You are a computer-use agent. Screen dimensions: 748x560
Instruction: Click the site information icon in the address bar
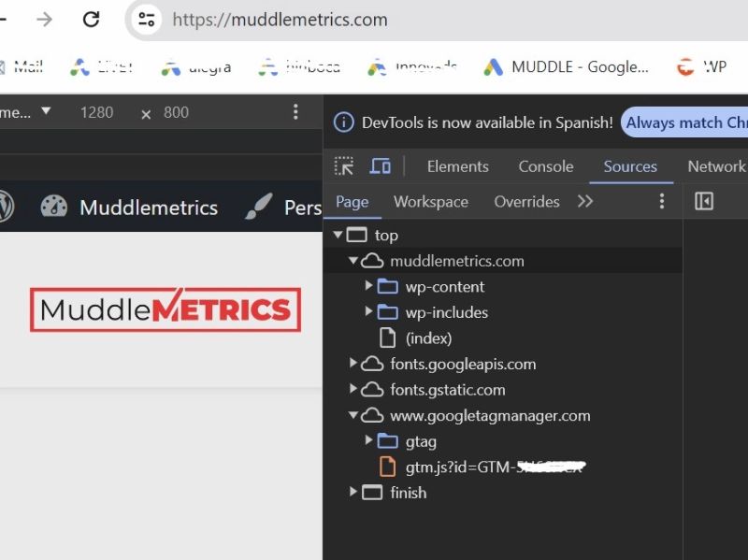coord(145,19)
